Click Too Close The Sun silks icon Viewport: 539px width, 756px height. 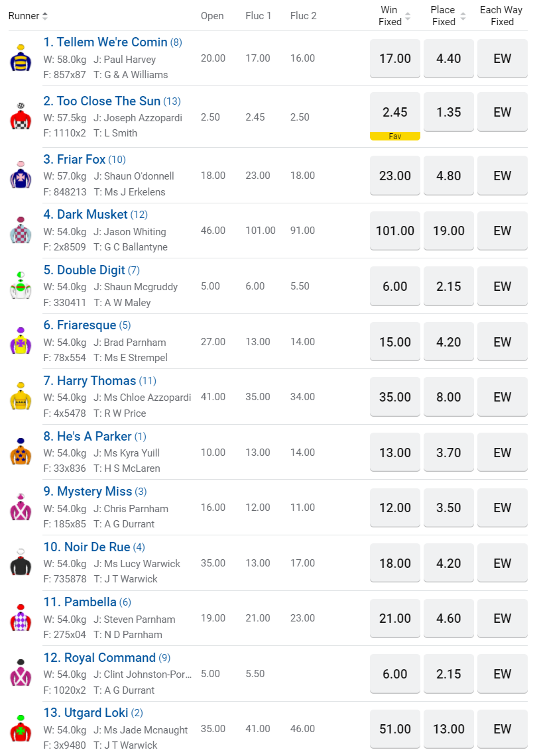click(x=21, y=117)
